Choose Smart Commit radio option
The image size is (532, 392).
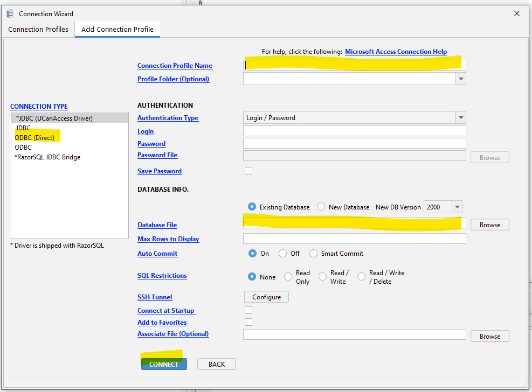314,254
